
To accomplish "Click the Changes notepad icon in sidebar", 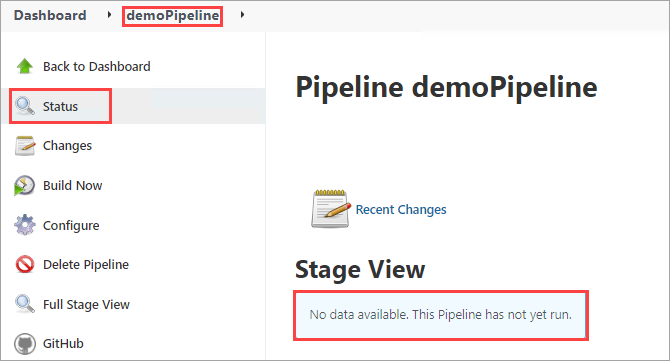I will pyautogui.click(x=25, y=146).
